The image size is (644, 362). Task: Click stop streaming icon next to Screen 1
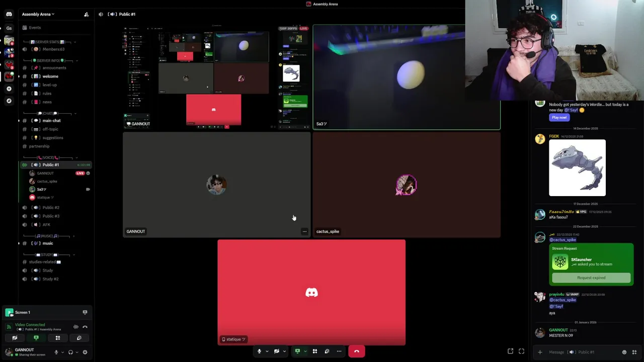click(x=85, y=312)
